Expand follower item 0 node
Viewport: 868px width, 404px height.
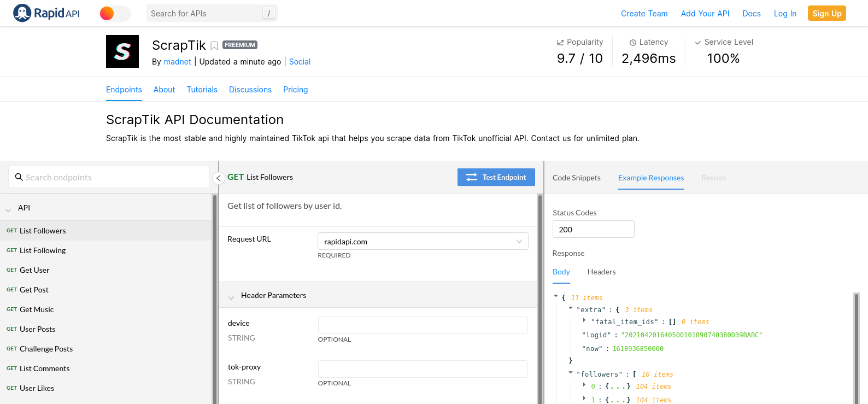[584, 385]
